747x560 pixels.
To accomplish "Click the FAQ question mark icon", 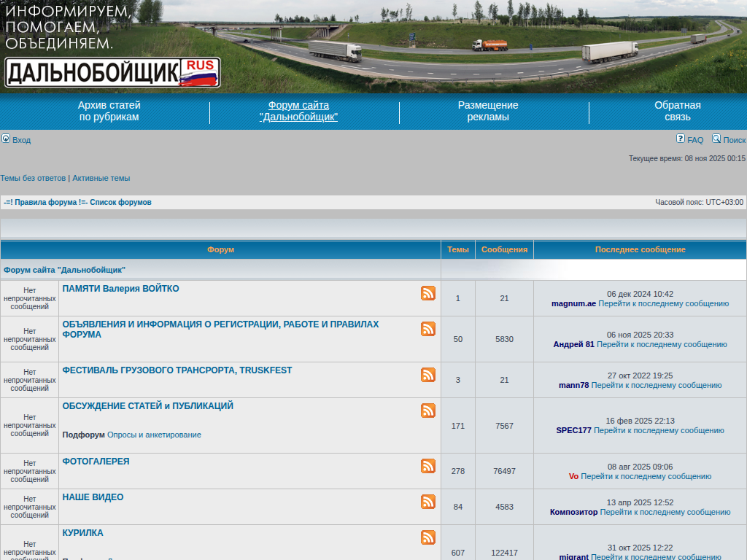I will point(681,139).
